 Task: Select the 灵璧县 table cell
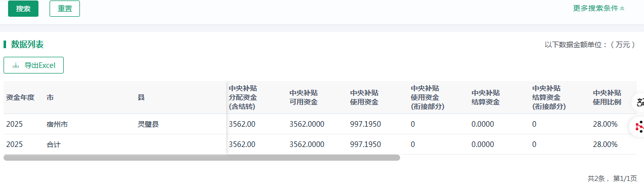click(x=148, y=124)
